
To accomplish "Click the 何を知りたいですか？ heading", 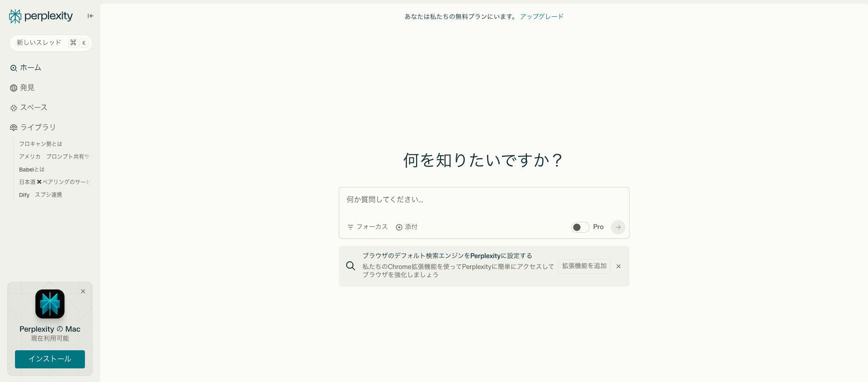I will click(484, 160).
